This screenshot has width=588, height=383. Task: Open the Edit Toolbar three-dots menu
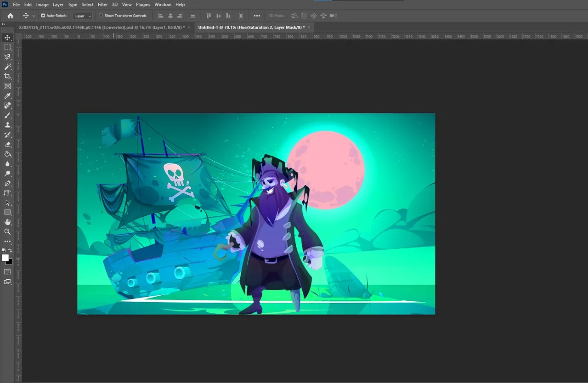pos(7,241)
